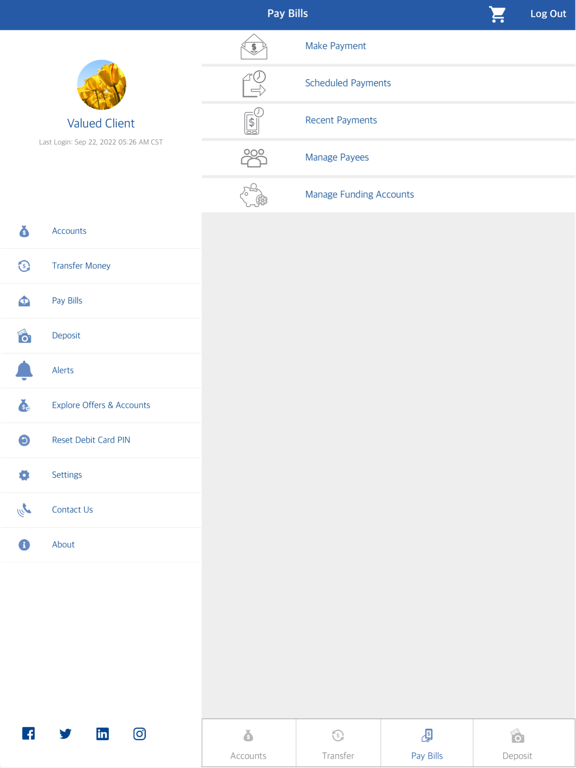Switch to the Accounts bottom tab
576x768 pixels.
click(x=248, y=744)
